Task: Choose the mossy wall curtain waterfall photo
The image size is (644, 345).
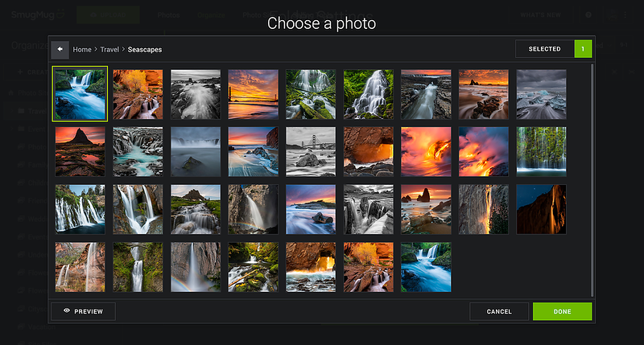Action: coord(541,152)
